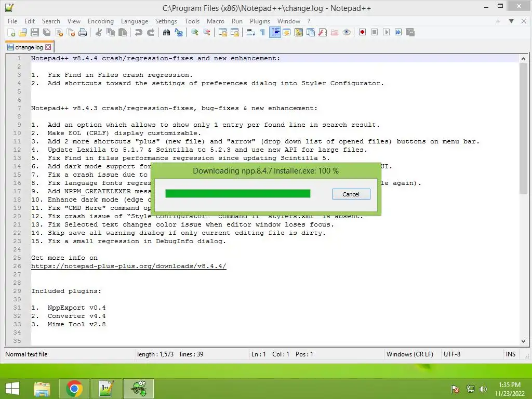The width and height of the screenshot is (532, 399).
Task: Save the current file with toolbar icon
Action: click(35, 32)
